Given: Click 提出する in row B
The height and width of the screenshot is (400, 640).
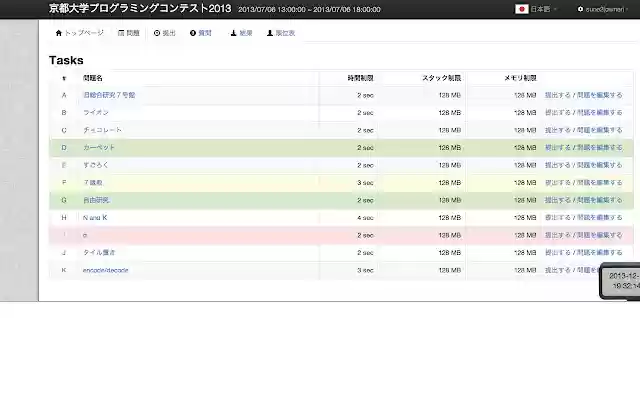Looking at the screenshot, I should click(558, 113).
